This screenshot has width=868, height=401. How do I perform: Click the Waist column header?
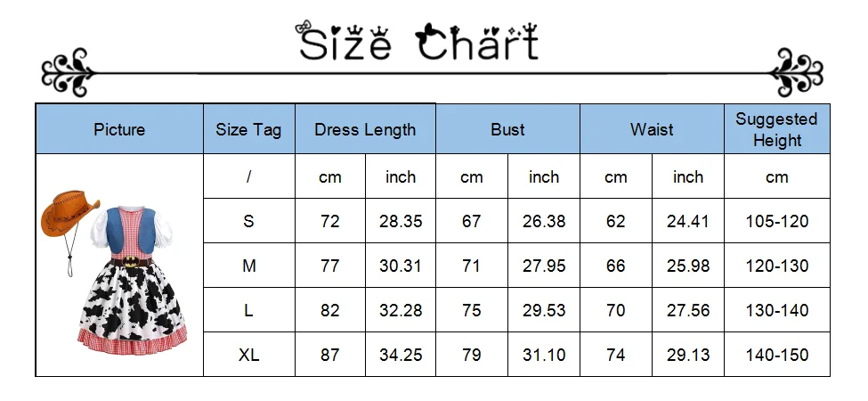(x=652, y=130)
